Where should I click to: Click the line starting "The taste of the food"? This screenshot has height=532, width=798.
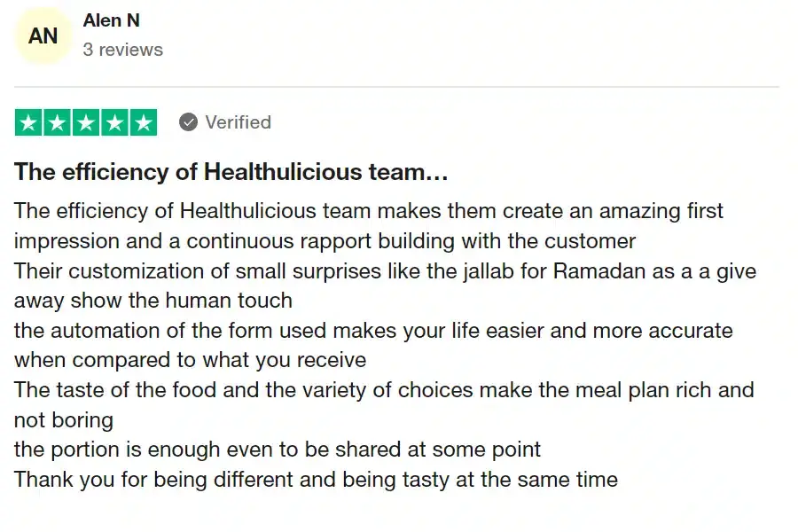coord(383,390)
